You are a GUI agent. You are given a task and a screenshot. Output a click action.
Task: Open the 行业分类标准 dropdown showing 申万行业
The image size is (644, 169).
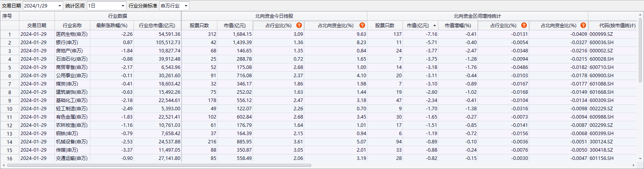coord(186,6)
